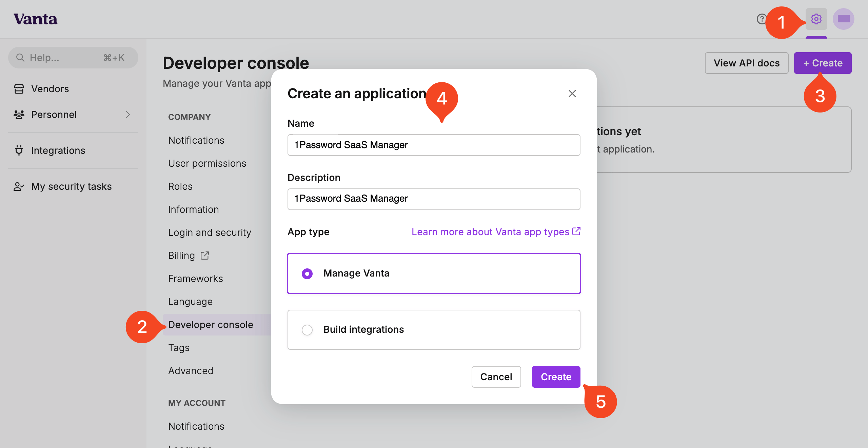Open Advanced settings
Screen dimensions: 868x448
tap(191, 371)
